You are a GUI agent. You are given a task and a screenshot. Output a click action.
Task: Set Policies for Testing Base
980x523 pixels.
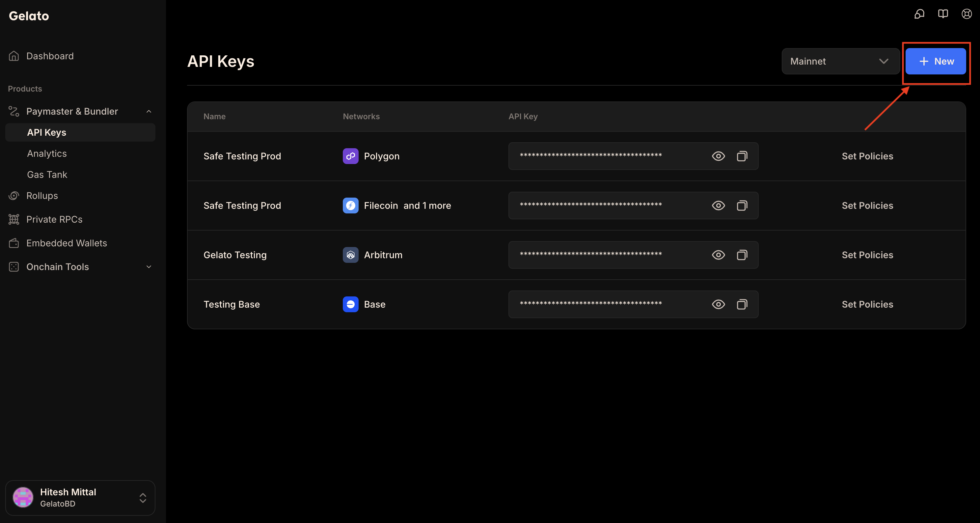[x=867, y=304]
